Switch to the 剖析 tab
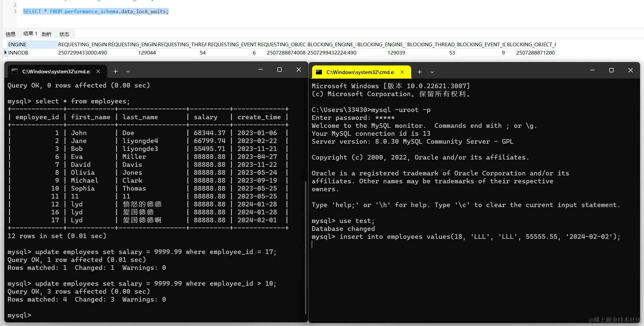Screen dimensions: 644x326 point(47,34)
